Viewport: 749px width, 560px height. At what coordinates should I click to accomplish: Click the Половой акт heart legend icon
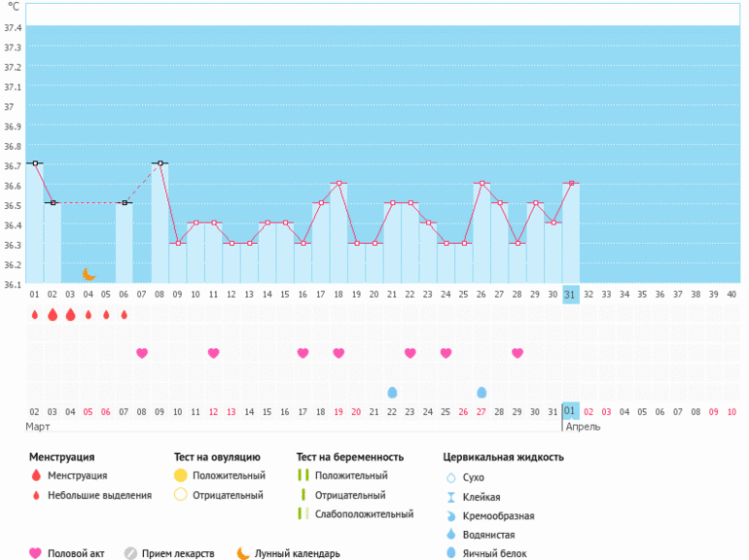36,553
